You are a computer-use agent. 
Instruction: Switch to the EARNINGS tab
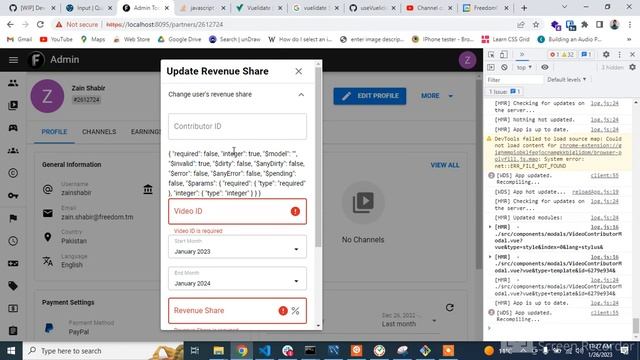tap(145, 132)
